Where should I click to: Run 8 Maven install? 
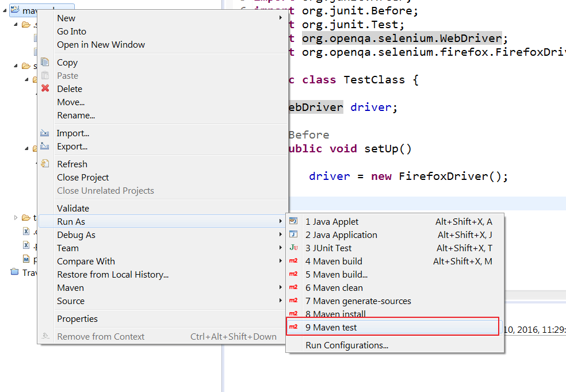click(395, 313)
